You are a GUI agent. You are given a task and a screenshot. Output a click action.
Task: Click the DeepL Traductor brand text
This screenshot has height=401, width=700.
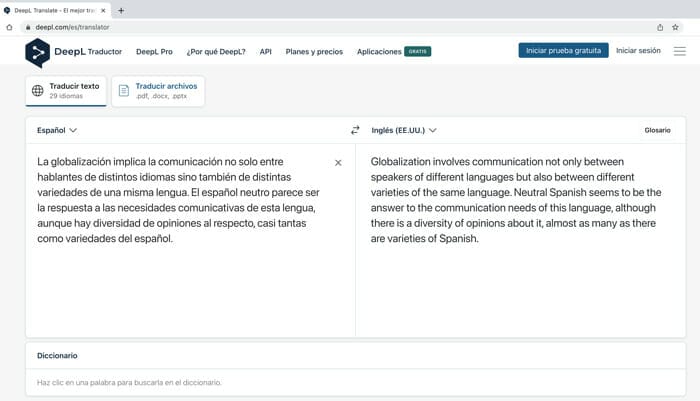pos(88,52)
